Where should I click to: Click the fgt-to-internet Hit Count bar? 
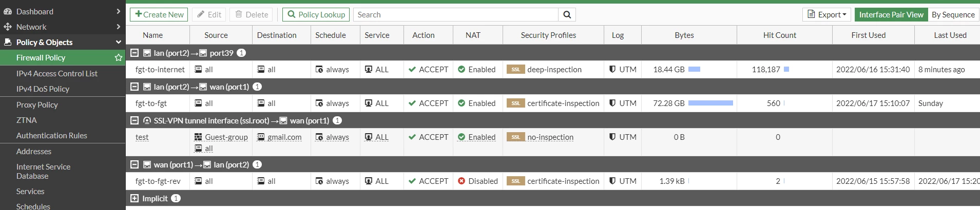[x=786, y=69]
